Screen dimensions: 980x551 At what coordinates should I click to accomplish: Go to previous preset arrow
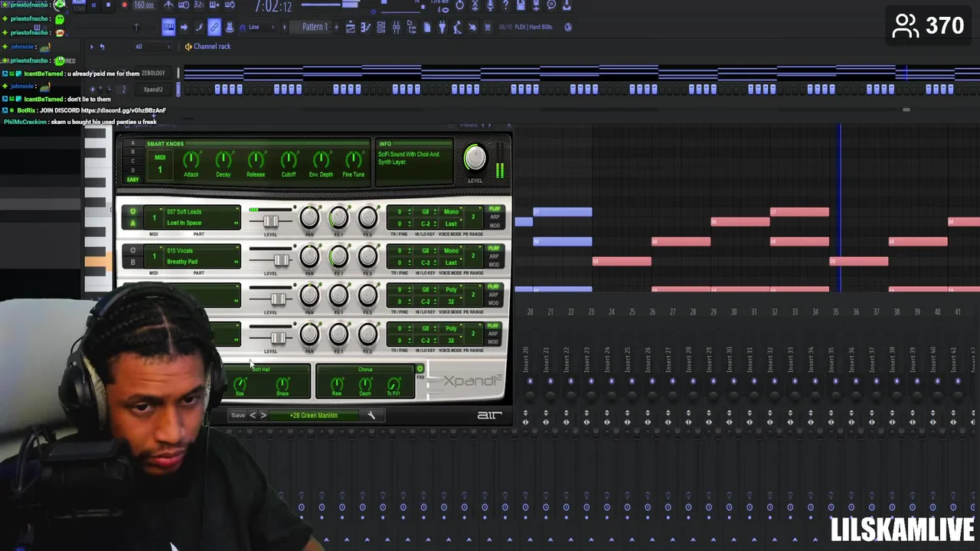pyautogui.click(x=253, y=416)
